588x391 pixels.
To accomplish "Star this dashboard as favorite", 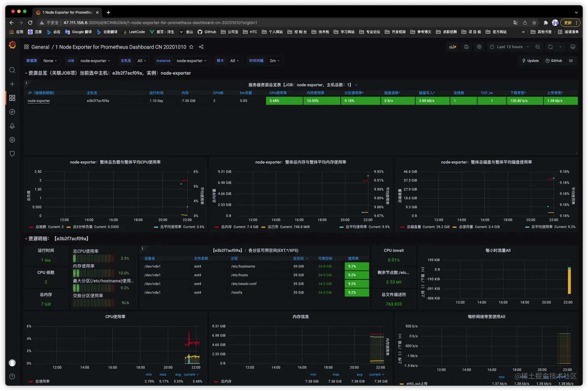I will tap(191, 47).
